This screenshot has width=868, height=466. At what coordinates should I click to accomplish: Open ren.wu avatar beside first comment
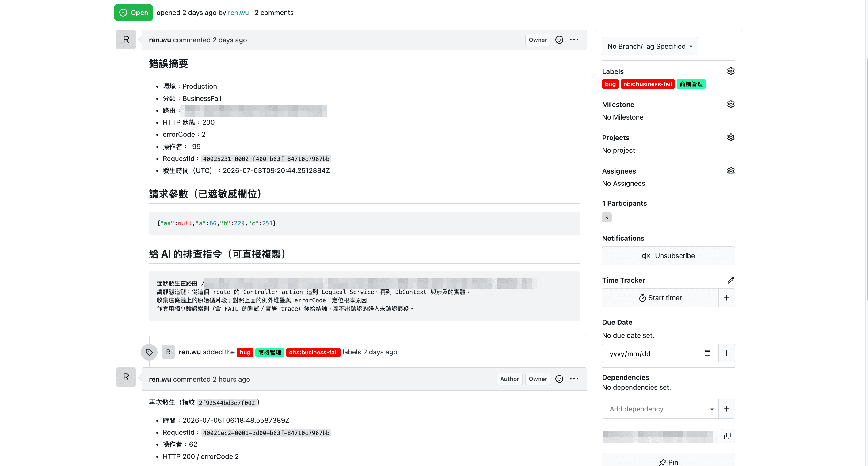[x=126, y=40]
